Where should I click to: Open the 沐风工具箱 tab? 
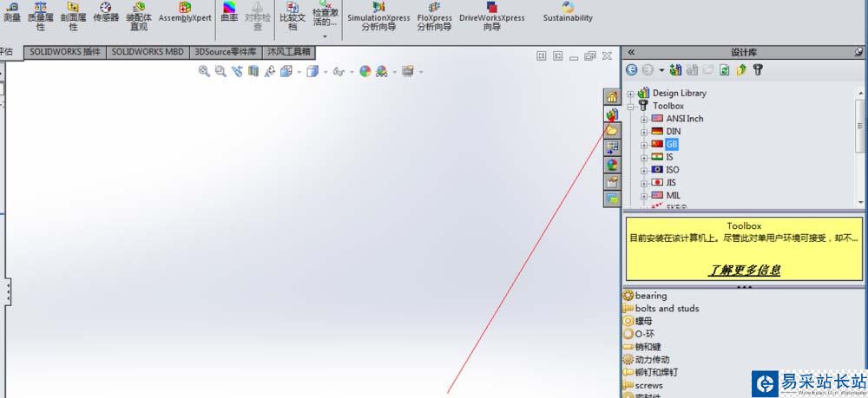pyautogui.click(x=289, y=52)
